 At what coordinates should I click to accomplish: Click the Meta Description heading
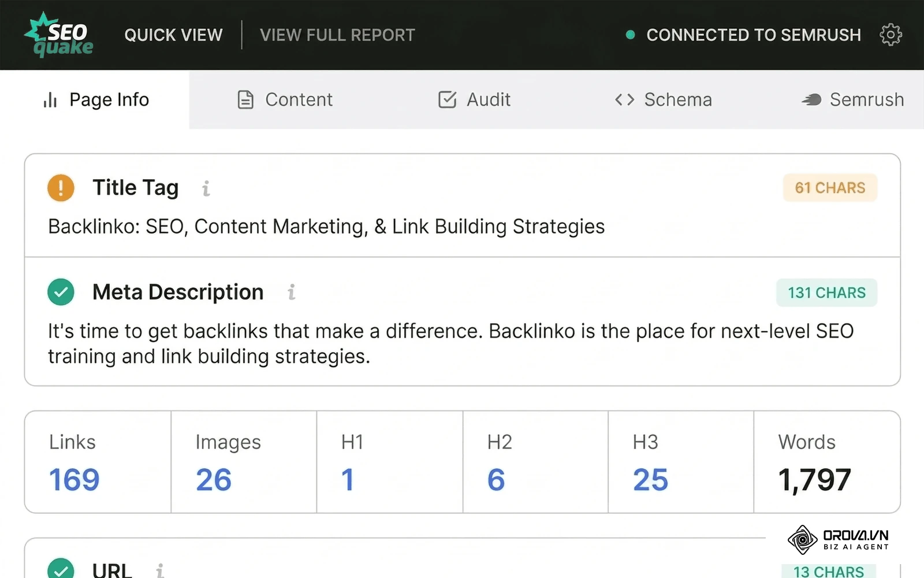tap(178, 292)
